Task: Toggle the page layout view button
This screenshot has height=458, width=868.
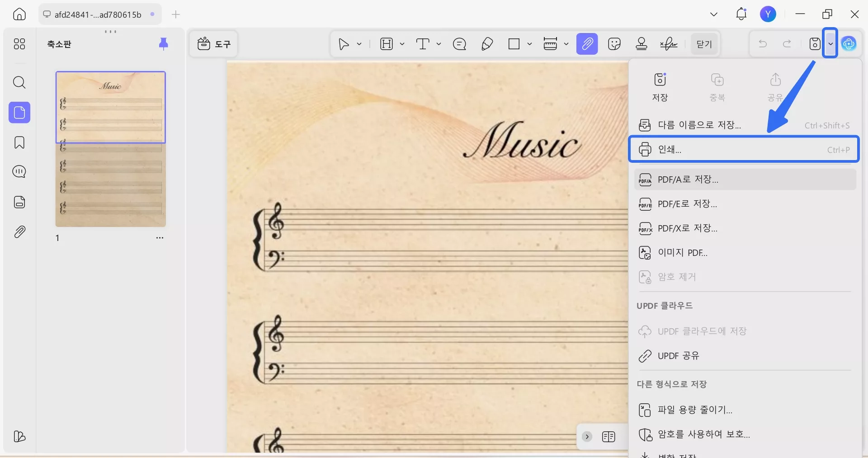Action: pyautogui.click(x=609, y=437)
